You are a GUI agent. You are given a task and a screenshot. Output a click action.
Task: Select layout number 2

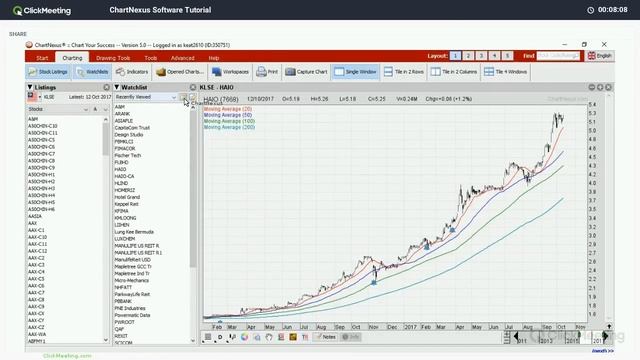[x=468, y=56]
